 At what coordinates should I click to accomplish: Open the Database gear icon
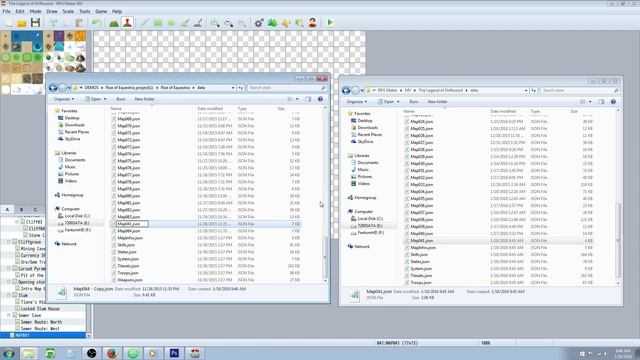[x=259, y=23]
